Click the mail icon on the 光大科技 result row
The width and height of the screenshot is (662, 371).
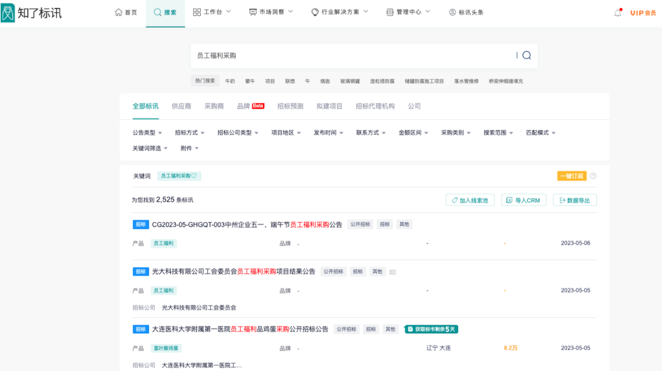pos(393,272)
